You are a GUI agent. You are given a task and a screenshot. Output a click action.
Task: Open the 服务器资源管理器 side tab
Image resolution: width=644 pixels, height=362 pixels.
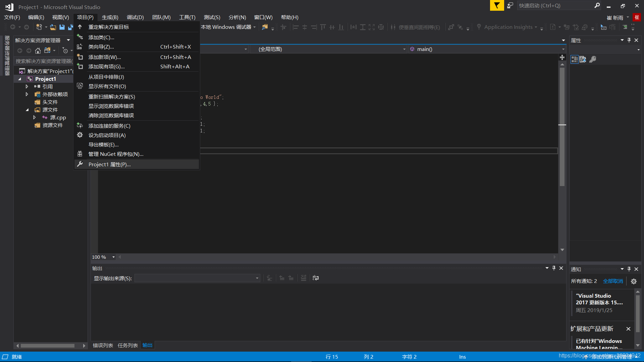[x=7, y=55]
